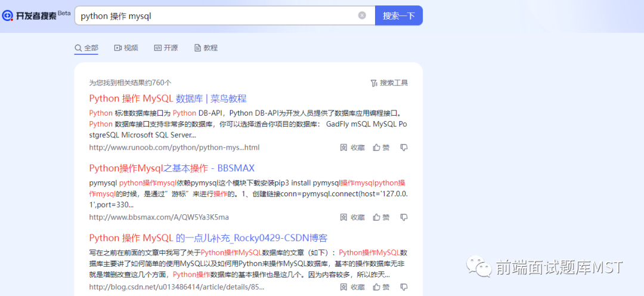Clear the search box with the X icon

pos(362,16)
